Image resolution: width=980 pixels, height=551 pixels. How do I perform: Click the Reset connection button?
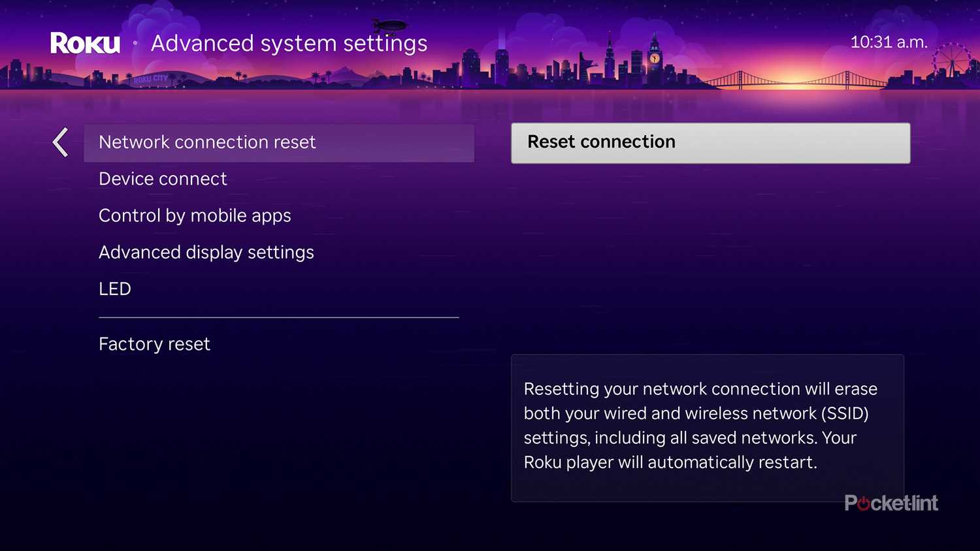click(x=710, y=143)
